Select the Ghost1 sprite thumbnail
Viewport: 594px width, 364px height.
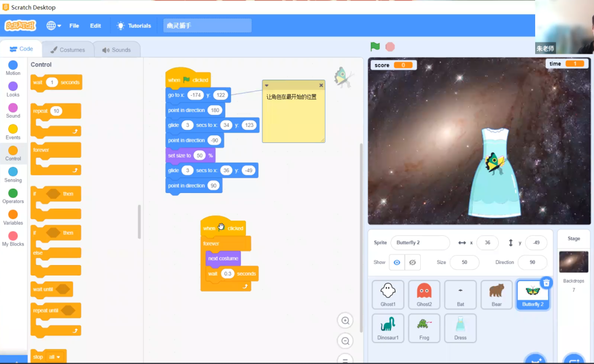click(388, 295)
